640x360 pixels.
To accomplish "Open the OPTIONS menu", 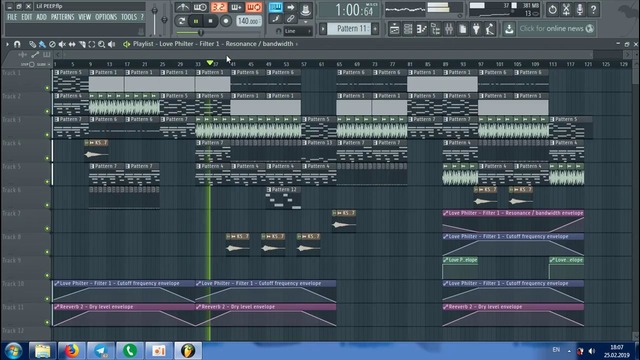I will 106,17.
